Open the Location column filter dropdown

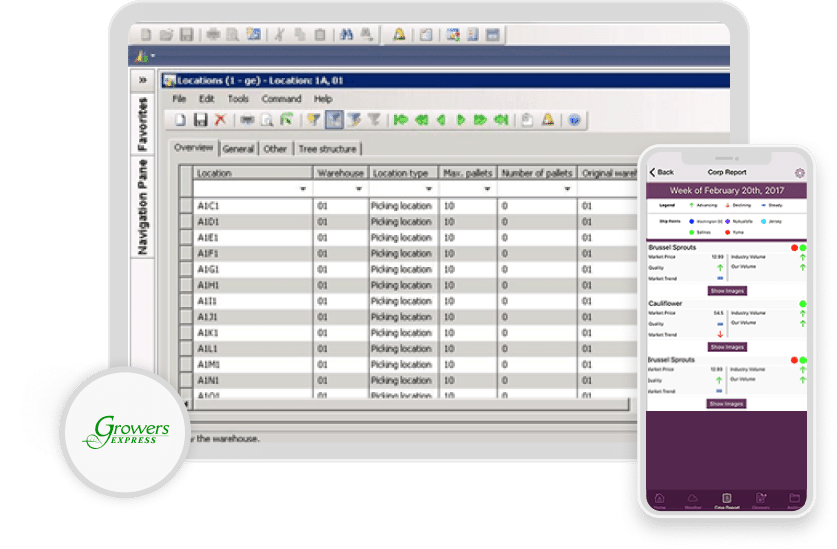click(302, 188)
